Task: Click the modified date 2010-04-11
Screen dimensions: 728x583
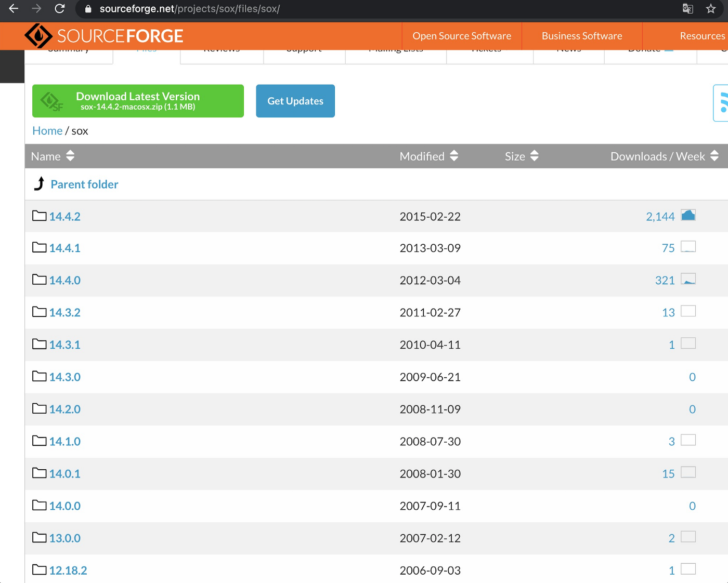Action: 430,345
